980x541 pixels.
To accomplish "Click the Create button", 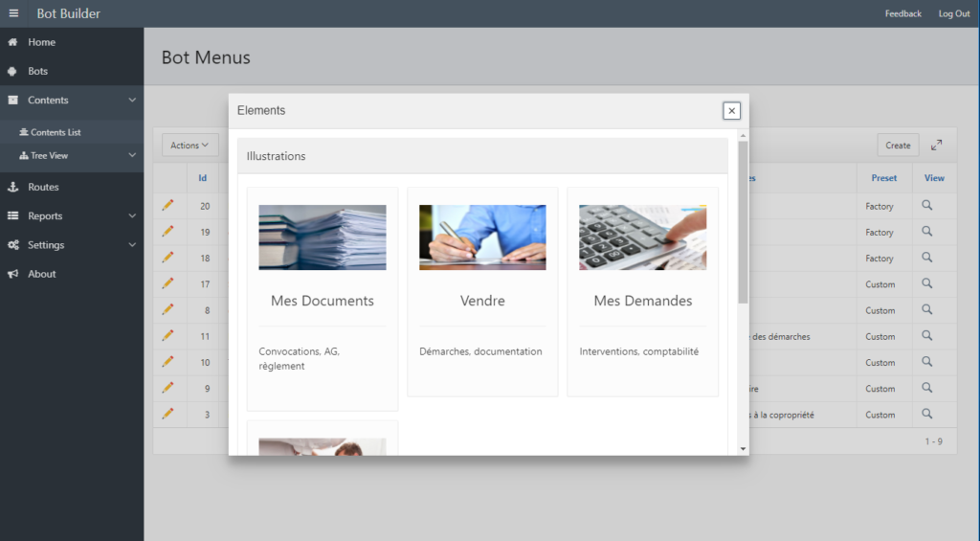I will pos(898,146).
